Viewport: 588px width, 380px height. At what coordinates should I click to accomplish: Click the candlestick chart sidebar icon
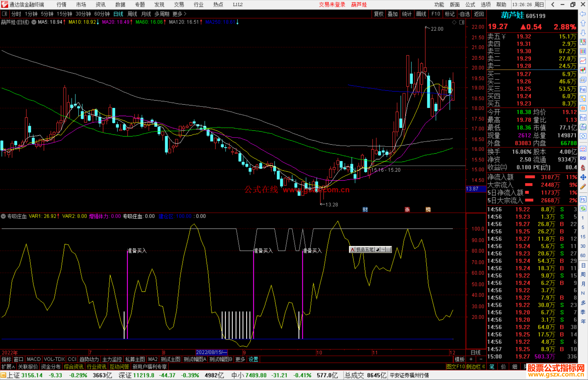click(x=583, y=70)
